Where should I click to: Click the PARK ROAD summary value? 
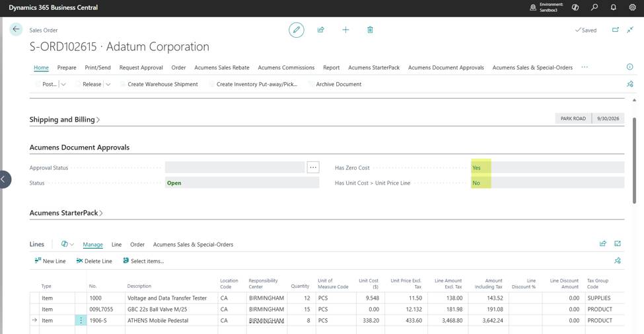pos(573,118)
